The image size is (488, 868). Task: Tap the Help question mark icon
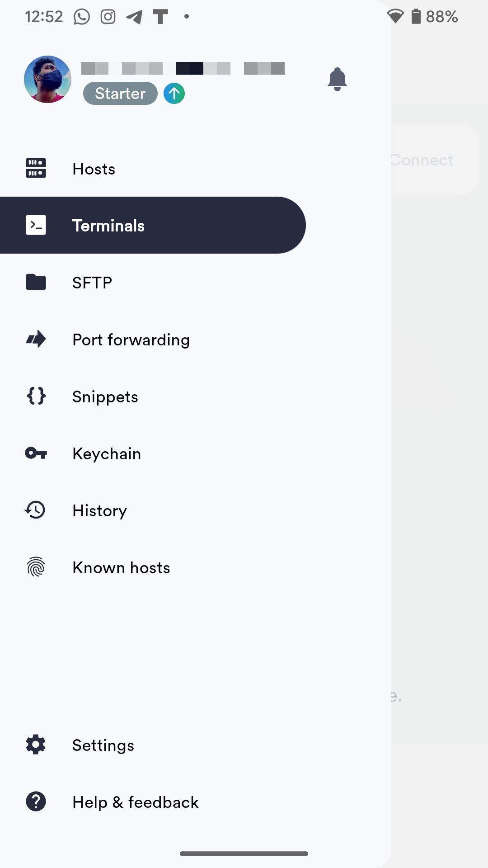[x=36, y=802]
